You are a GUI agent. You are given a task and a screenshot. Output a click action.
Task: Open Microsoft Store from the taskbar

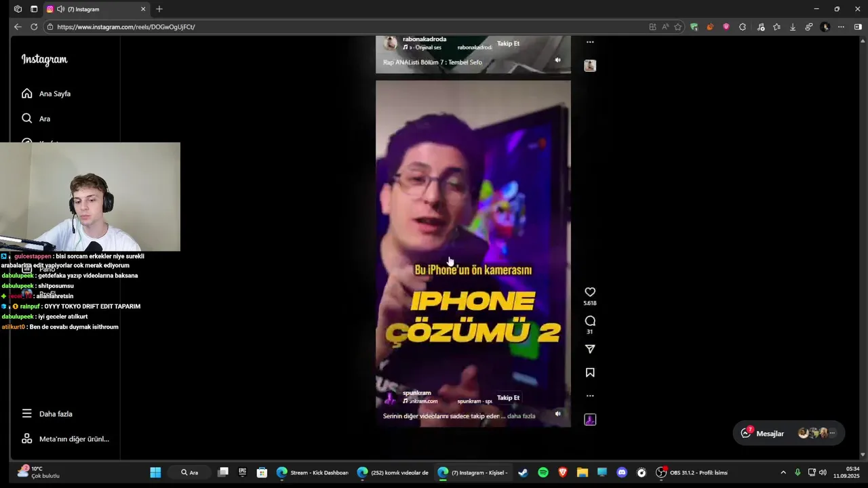[x=262, y=472]
